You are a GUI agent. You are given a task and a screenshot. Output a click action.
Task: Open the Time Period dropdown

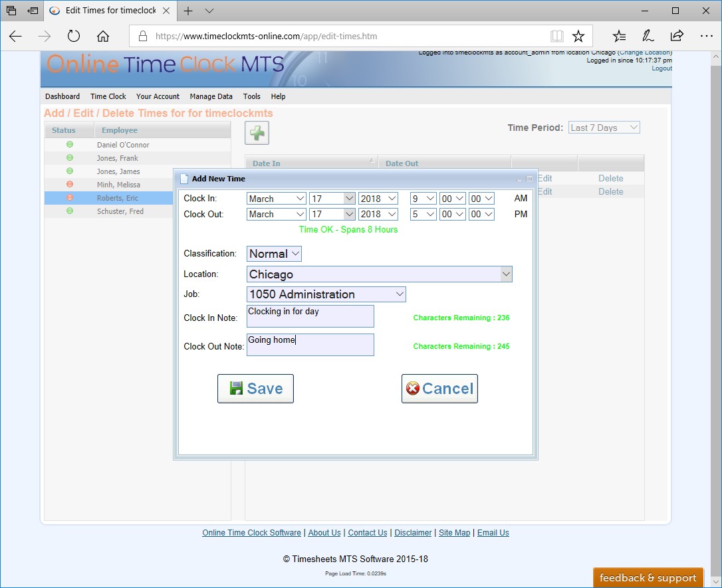click(x=604, y=128)
